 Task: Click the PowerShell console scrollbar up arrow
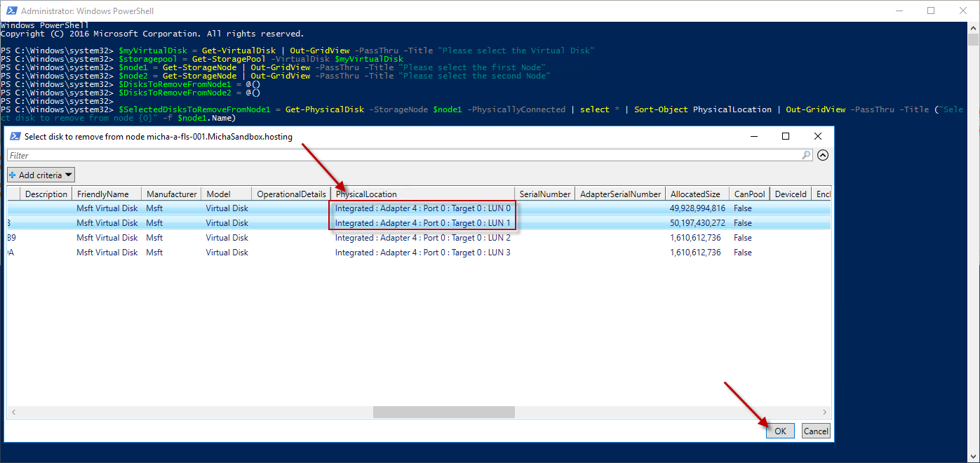974,28
